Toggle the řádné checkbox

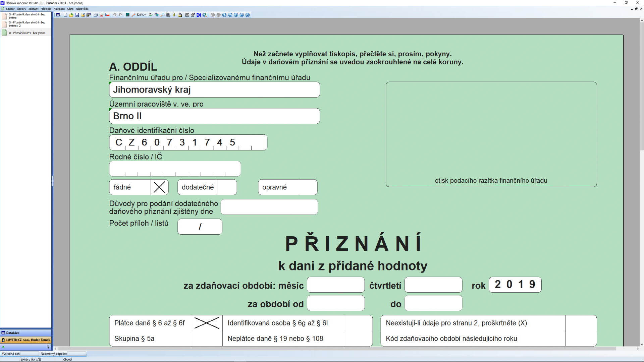pos(159,187)
